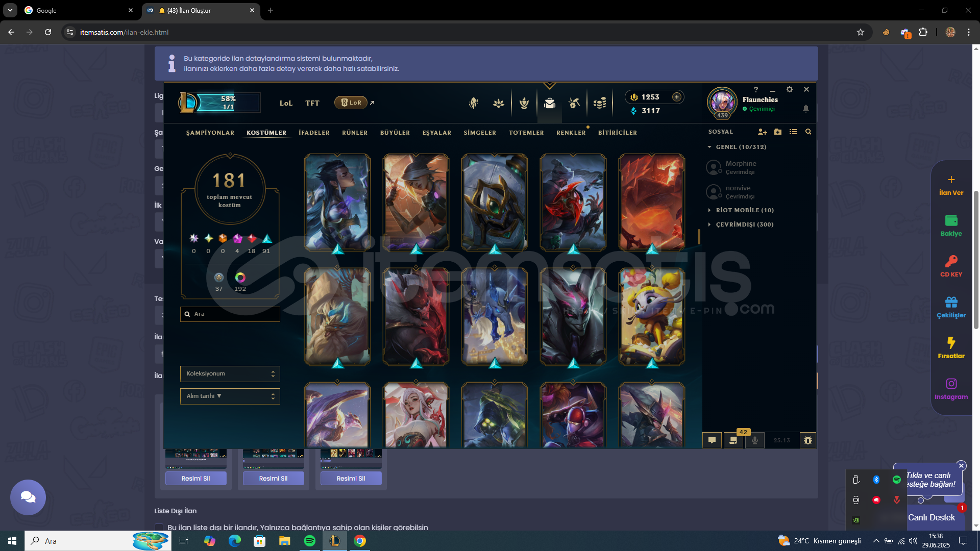Switch to the Google browser tab
The height and width of the screenshot is (551, 980).
pos(79,10)
